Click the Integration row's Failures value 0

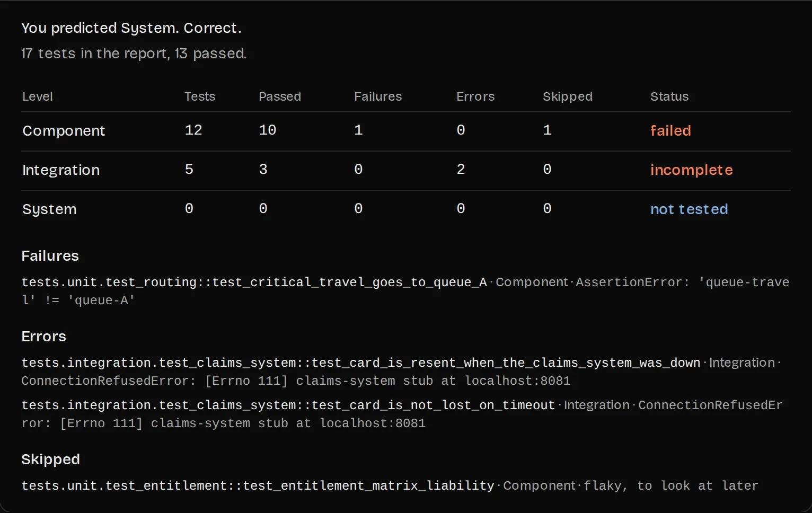pos(358,170)
